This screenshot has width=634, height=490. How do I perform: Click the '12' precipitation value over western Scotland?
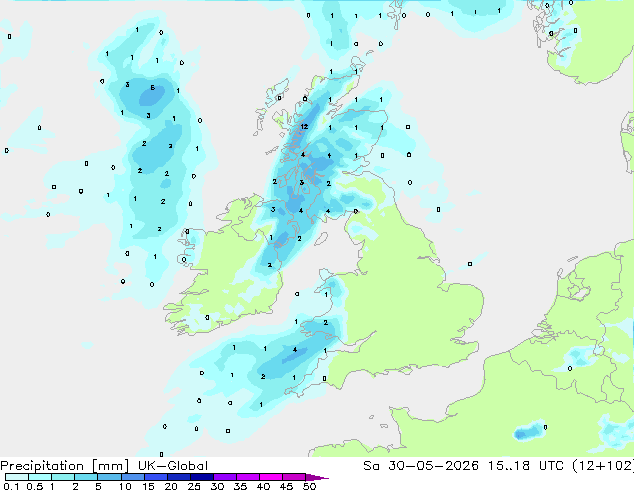click(304, 127)
